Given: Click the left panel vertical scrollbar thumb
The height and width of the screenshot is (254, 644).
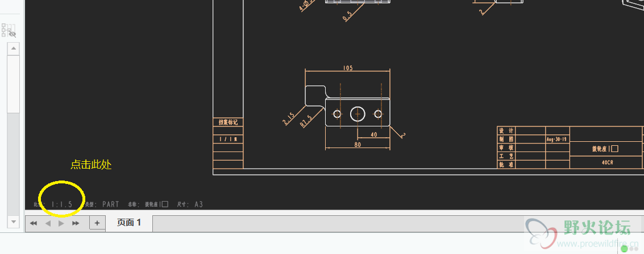Looking at the screenshot, I should [x=14, y=84].
